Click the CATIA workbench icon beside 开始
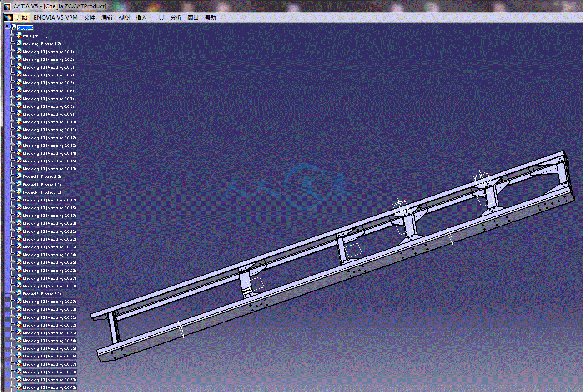 [8, 18]
